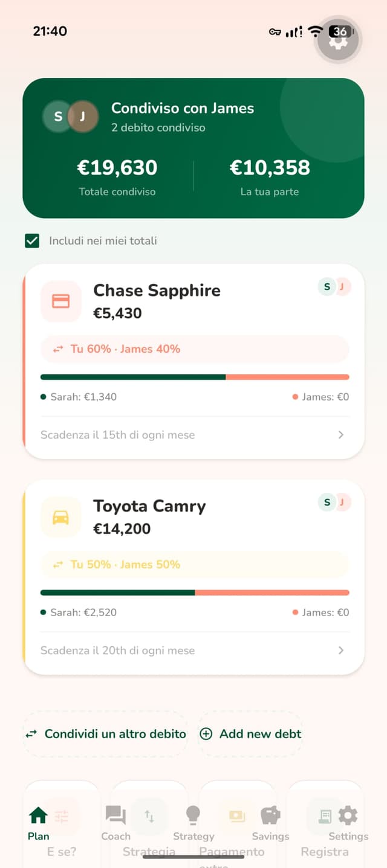This screenshot has width=387, height=868.
Task: Expand Toyota Camry due date details via chevron
Action: 340,650
